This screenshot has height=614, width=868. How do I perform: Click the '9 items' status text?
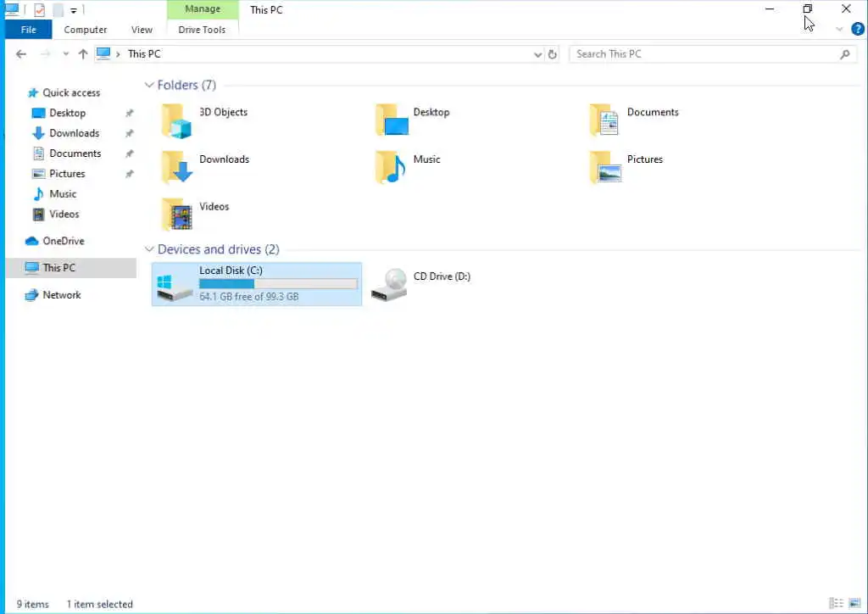(x=33, y=604)
